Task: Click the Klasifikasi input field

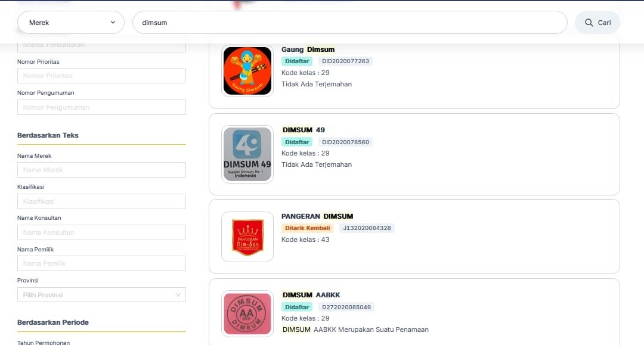Action: click(x=101, y=201)
